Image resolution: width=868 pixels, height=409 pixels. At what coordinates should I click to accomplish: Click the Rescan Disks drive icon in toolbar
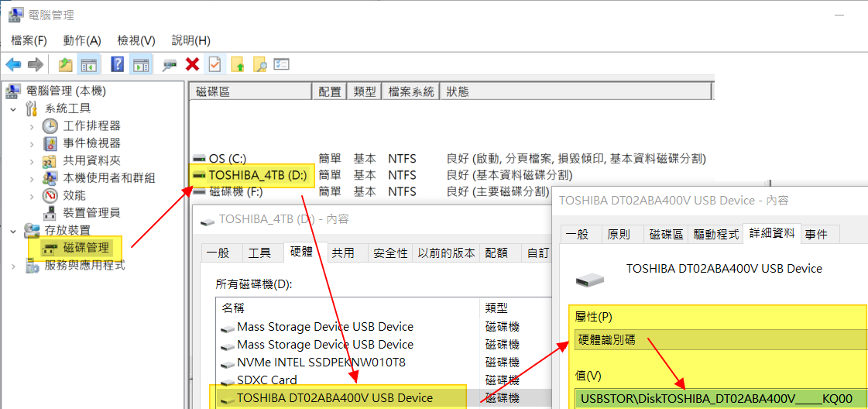(x=170, y=65)
